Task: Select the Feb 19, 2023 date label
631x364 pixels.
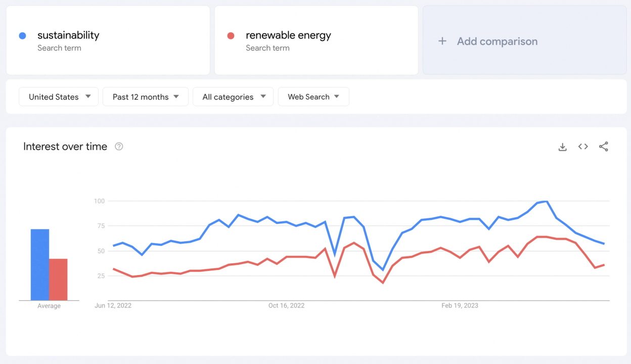Action: (x=460, y=306)
